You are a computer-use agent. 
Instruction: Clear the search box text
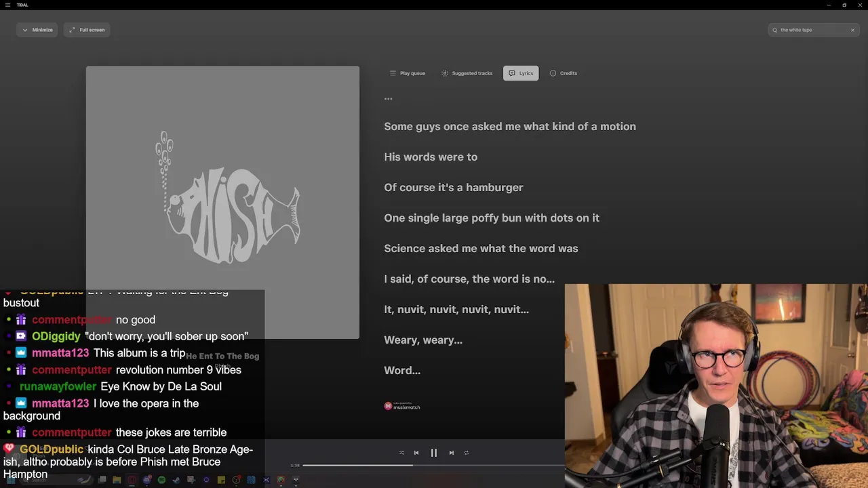coord(852,30)
